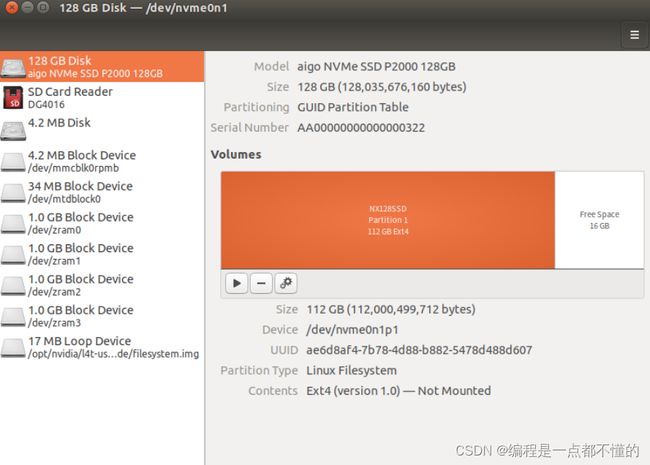Close the Disks window with red button
The image size is (650, 465).
tap(12, 7)
